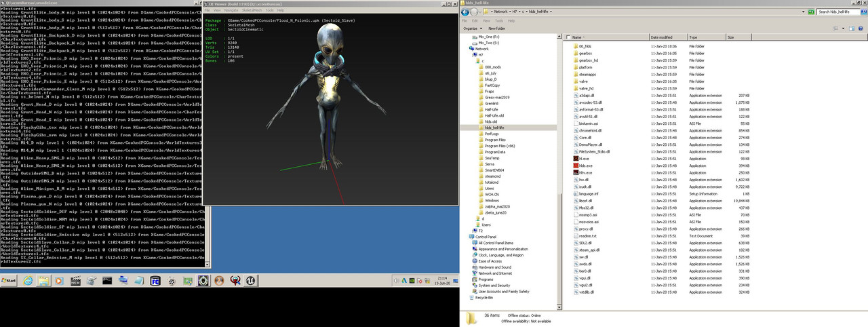Viewport: 868px width, 327px height.
Task: Click tree scrollbar up arrow
Action: [x=558, y=36]
